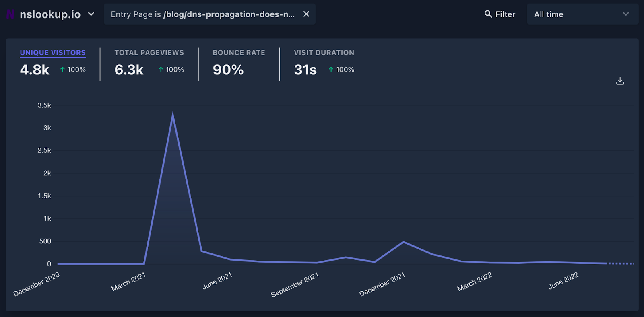Click the June 2022 axis label
This screenshot has width=644, height=317.
[563, 281]
